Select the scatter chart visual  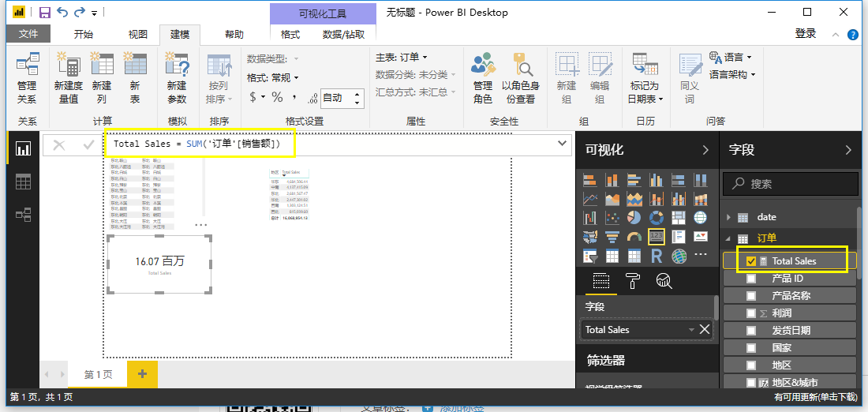[612, 218]
